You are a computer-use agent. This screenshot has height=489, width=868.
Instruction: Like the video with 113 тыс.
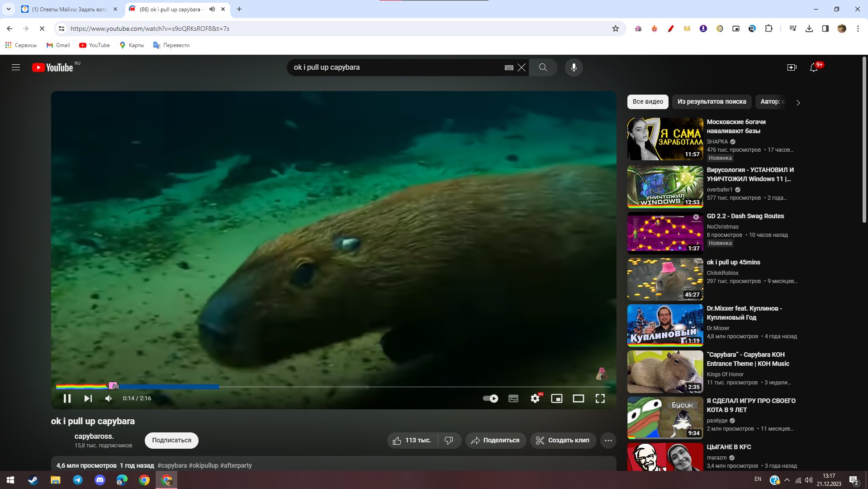412,440
